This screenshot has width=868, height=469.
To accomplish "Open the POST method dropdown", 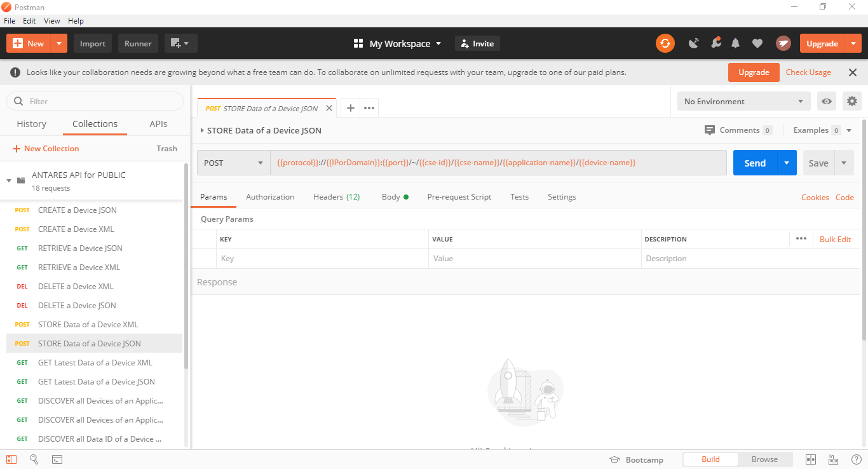I will (233, 163).
